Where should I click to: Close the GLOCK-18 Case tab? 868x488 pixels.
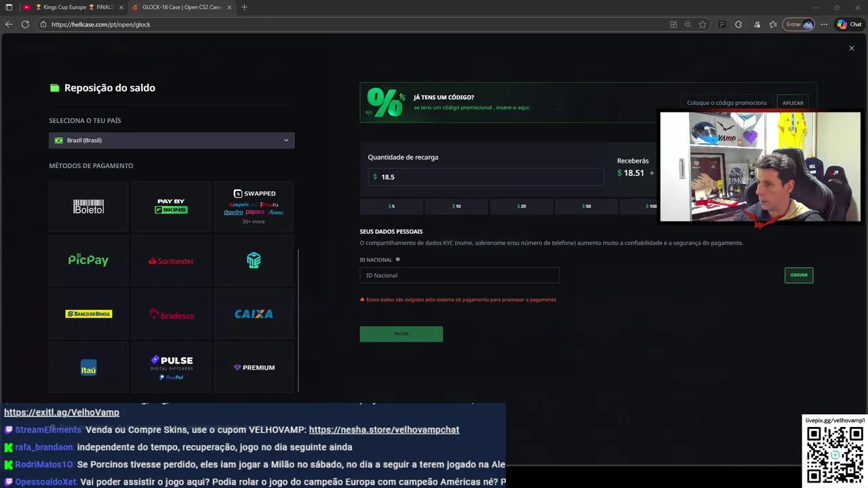point(229,7)
